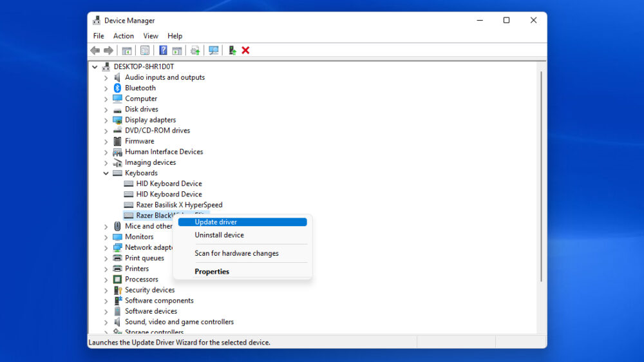
Task: Click the Display adapters category icon
Action: tap(117, 120)
